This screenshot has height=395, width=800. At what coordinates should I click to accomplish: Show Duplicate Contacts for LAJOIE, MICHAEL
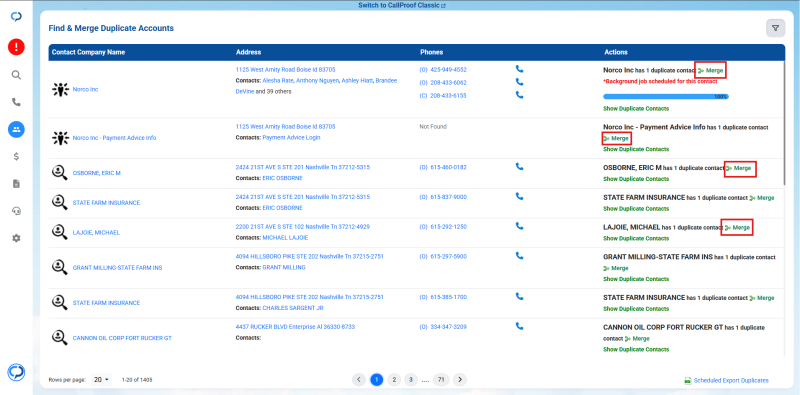click(x=636, y=238)
